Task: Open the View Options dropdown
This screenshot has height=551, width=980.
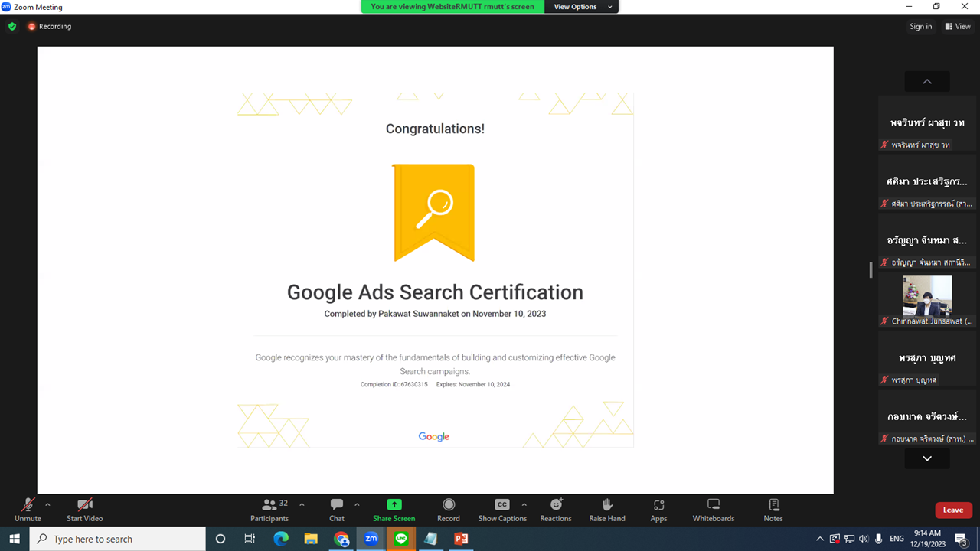Action: tap(583, 7)
